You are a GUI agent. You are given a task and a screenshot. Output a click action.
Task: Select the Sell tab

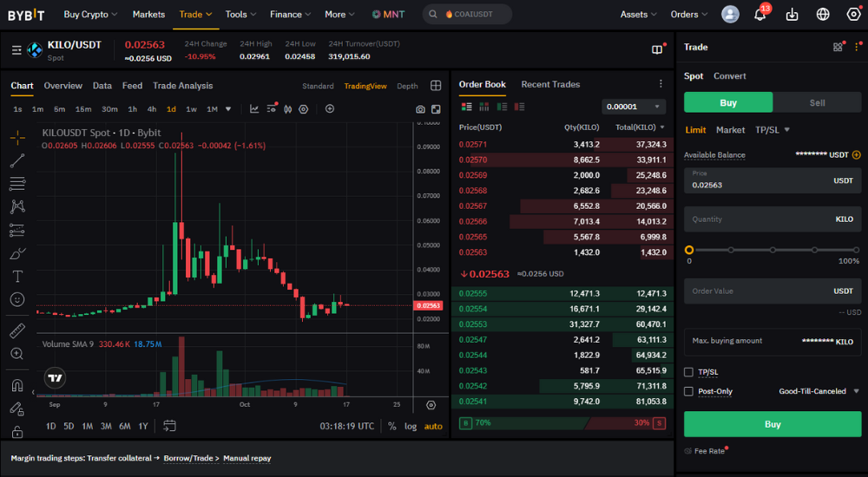point(817,102)
